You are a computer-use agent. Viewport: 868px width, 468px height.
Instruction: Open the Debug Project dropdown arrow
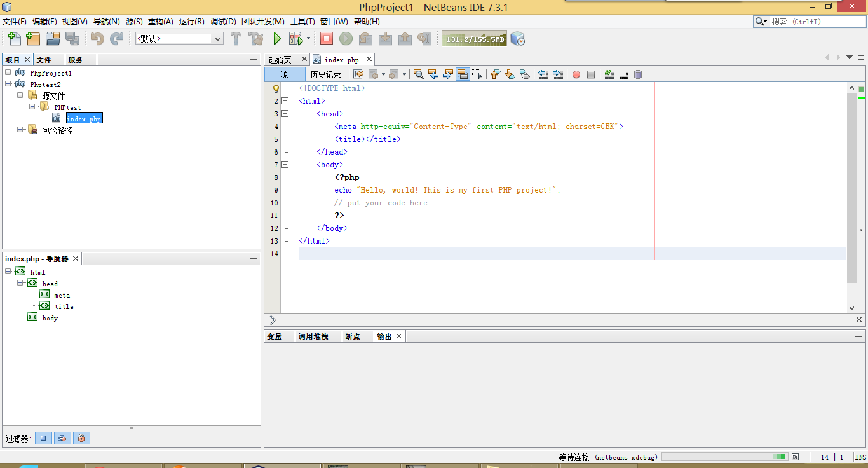(309, 39)
